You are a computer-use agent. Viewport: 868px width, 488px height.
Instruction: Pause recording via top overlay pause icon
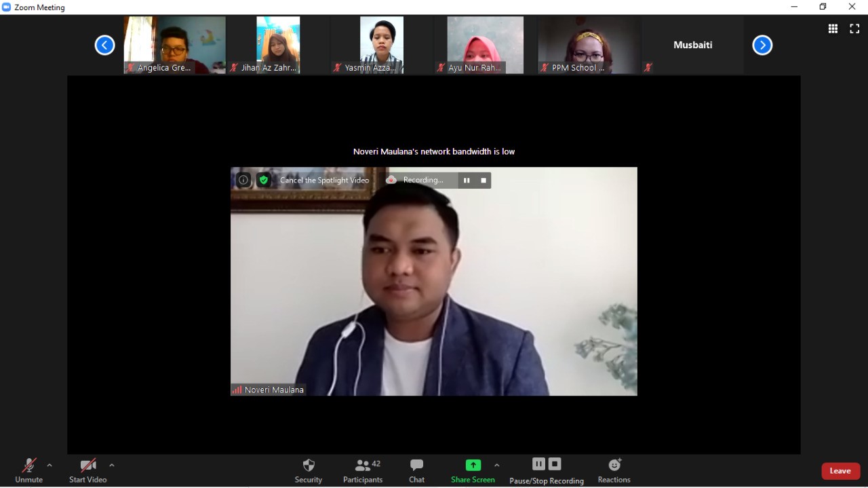pos(467,180)
